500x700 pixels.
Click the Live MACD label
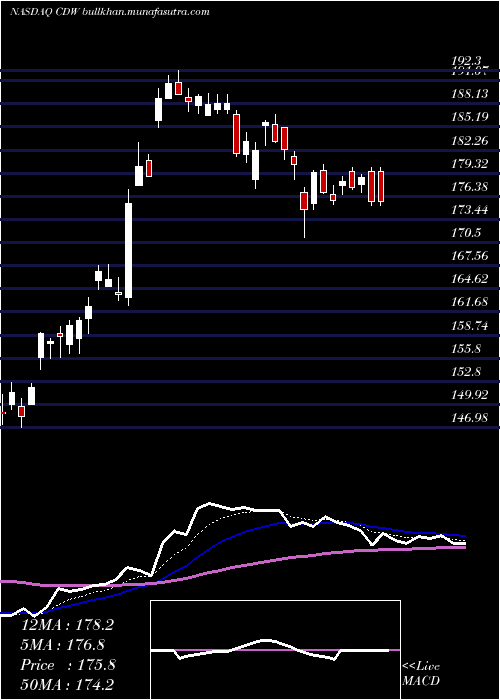[x=421, y=674]
